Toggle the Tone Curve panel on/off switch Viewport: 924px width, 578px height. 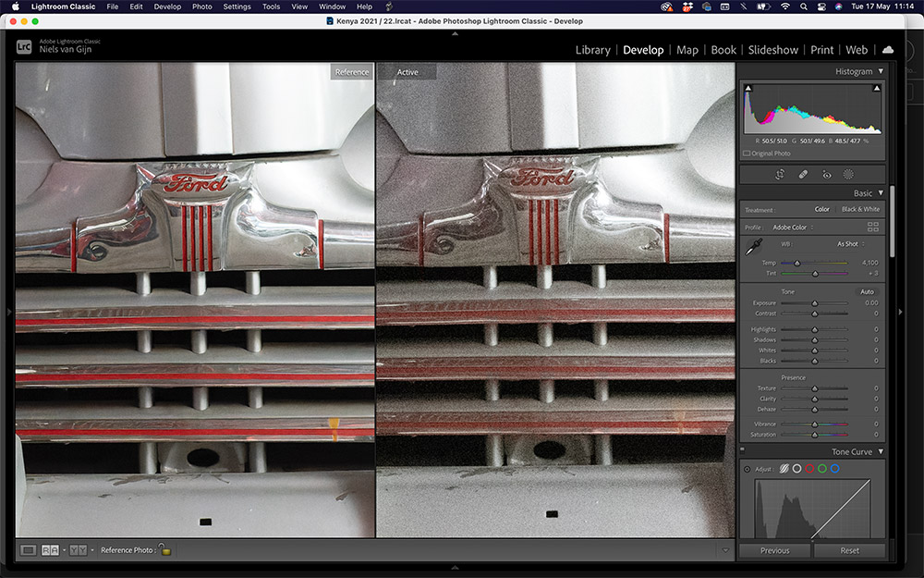(x=743, y=449)
